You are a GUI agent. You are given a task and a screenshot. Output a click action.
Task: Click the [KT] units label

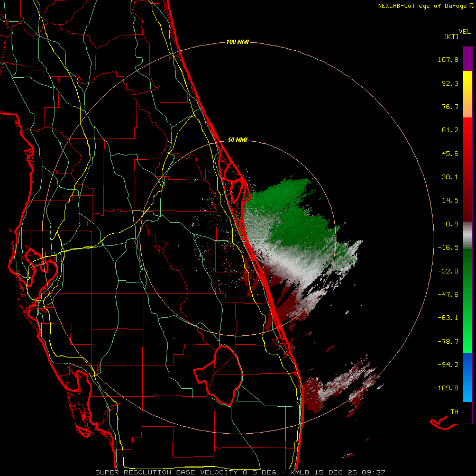[x=451, y=36]
